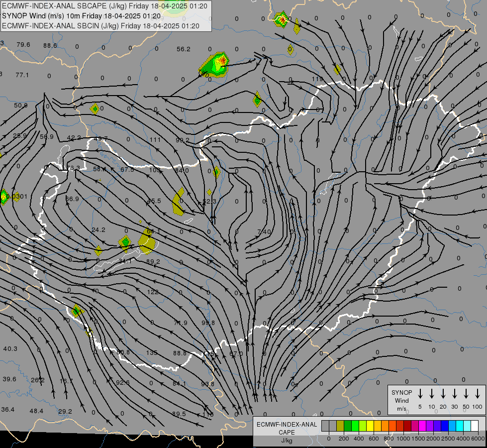487x448 pixels.
Task: Click the large green-red CAPE maximum blob
Action: coord(214,65)
